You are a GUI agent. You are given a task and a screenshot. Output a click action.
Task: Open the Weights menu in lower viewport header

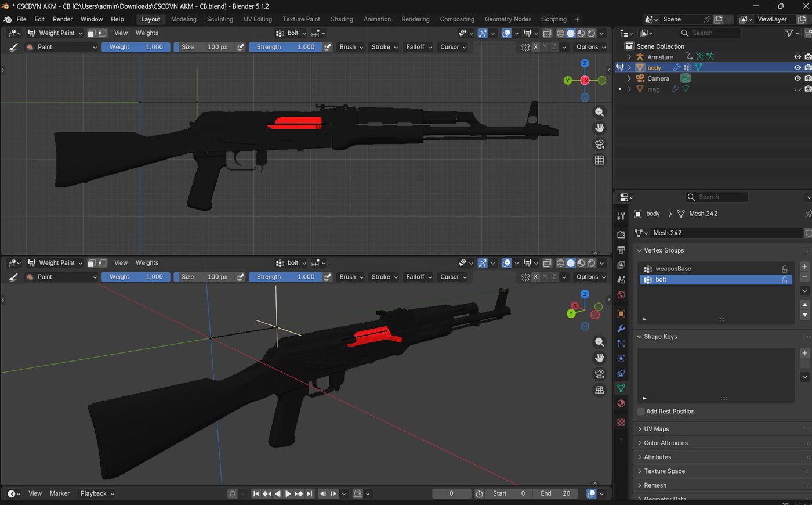pyautogui.click(x=147, y=263)
